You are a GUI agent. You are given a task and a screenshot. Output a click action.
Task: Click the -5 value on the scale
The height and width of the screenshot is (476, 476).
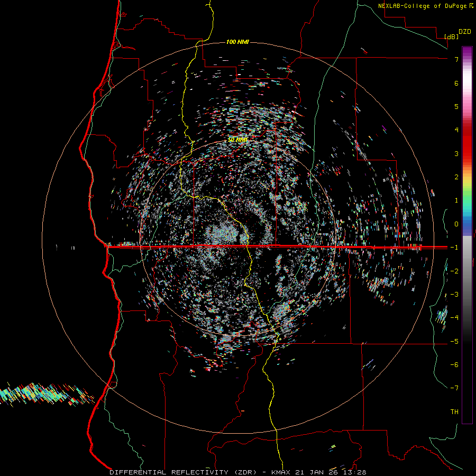click(454, 342)
